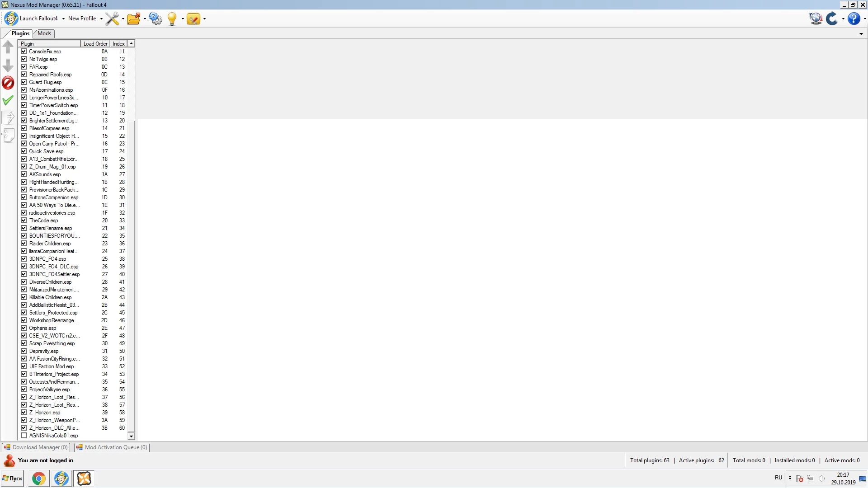This screenshot has height=488, width=868.
Task: Sort by the Plugin column header
Action: point(49,44)
